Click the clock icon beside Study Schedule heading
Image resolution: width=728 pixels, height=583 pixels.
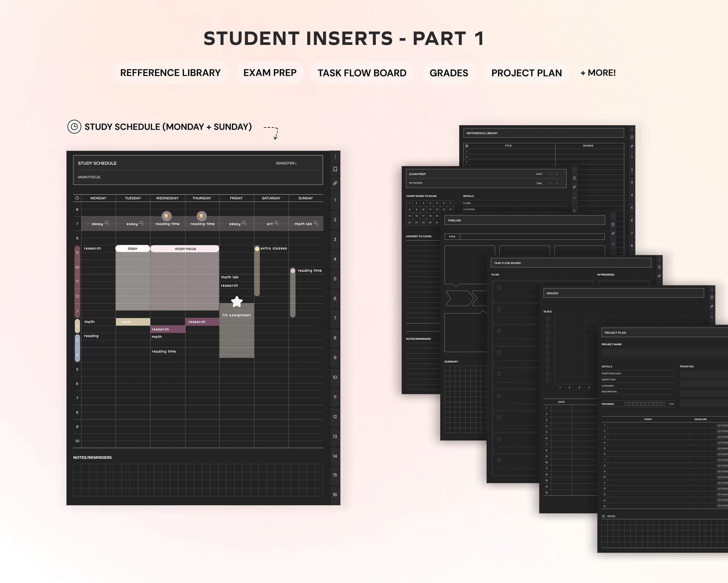(x=74, y=127)
